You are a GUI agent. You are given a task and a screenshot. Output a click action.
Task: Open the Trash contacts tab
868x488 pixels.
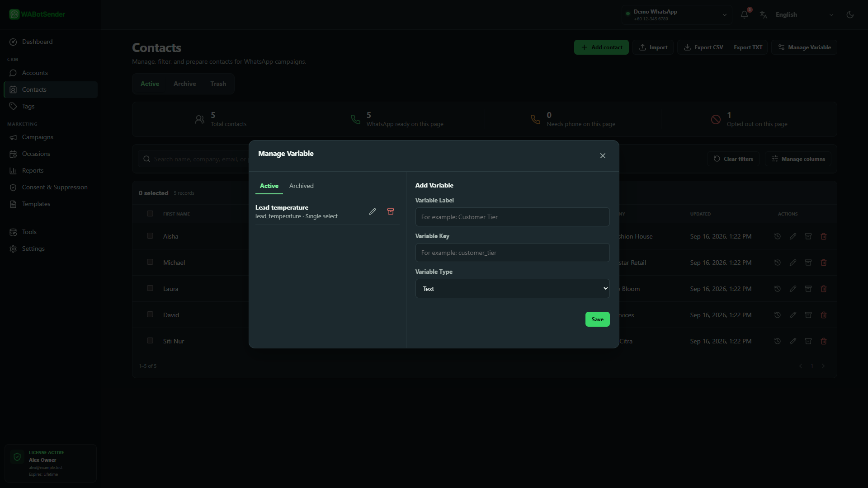pos(218,84)
